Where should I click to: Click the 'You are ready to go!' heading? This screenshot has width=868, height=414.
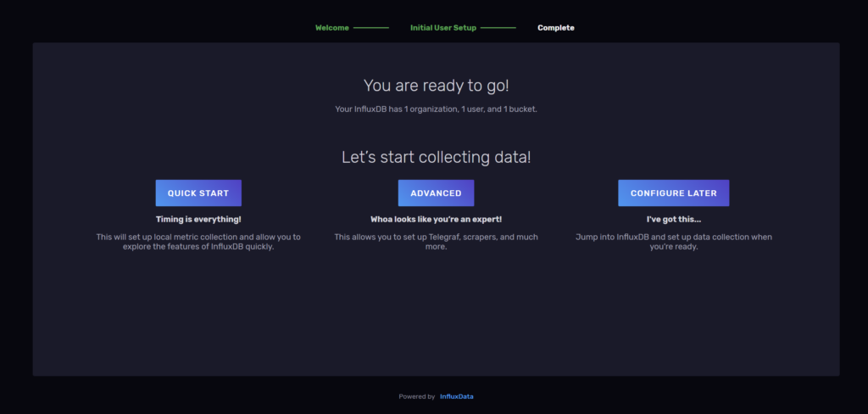[436, 86]
